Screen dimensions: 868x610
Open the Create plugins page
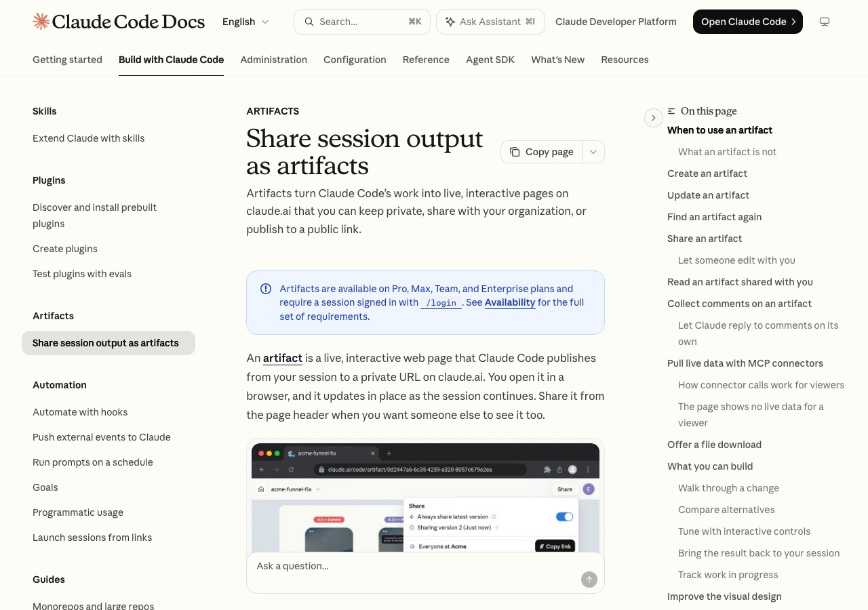65,249
